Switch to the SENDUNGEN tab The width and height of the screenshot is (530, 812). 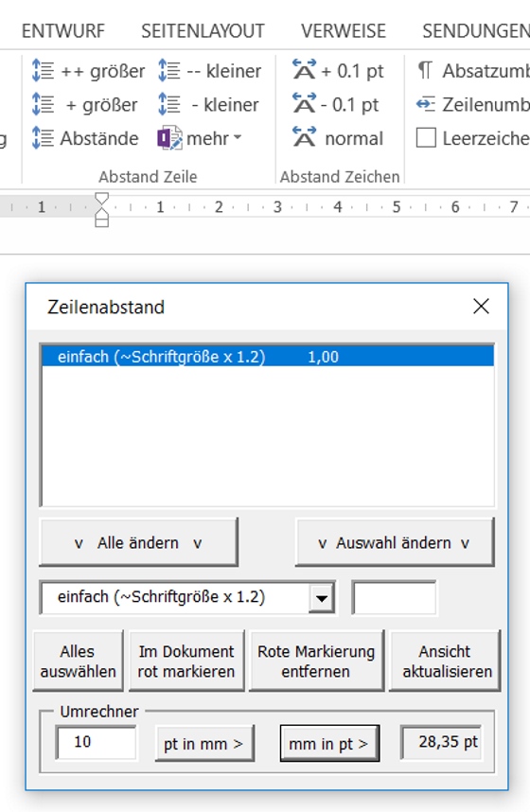476,31
